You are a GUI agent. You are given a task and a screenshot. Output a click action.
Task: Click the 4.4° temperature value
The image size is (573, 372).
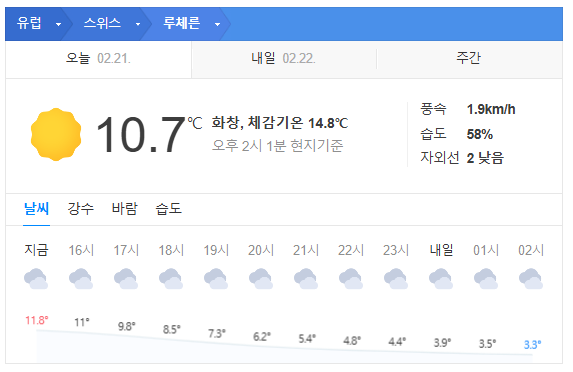(397, 342)
